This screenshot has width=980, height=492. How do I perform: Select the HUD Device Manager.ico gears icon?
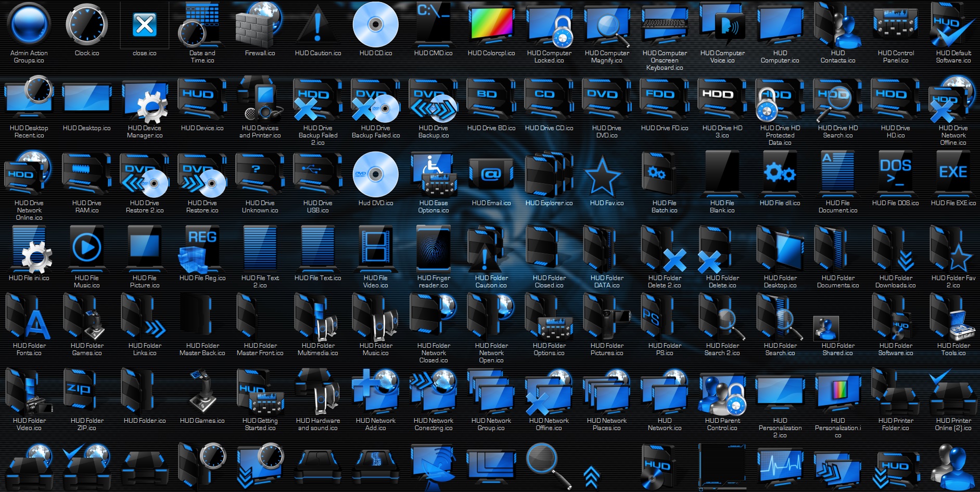(x=144, y=102)
